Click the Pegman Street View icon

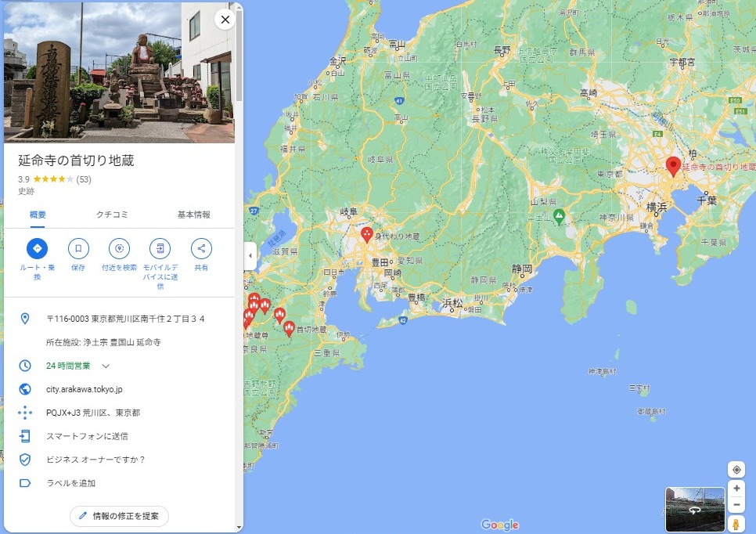coord(736,524)
